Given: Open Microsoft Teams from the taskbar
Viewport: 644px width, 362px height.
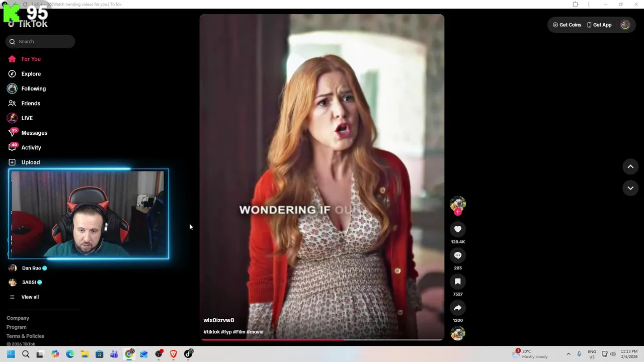Looking at the screenshot, I should 114,354.
